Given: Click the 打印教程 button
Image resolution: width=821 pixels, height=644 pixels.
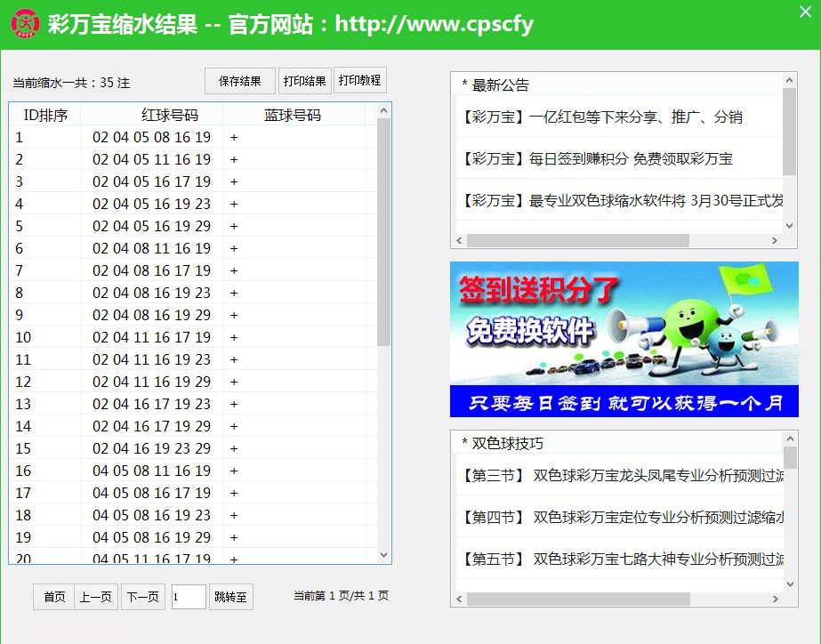Looking at the screenshot, I should [x=359, y=80].
